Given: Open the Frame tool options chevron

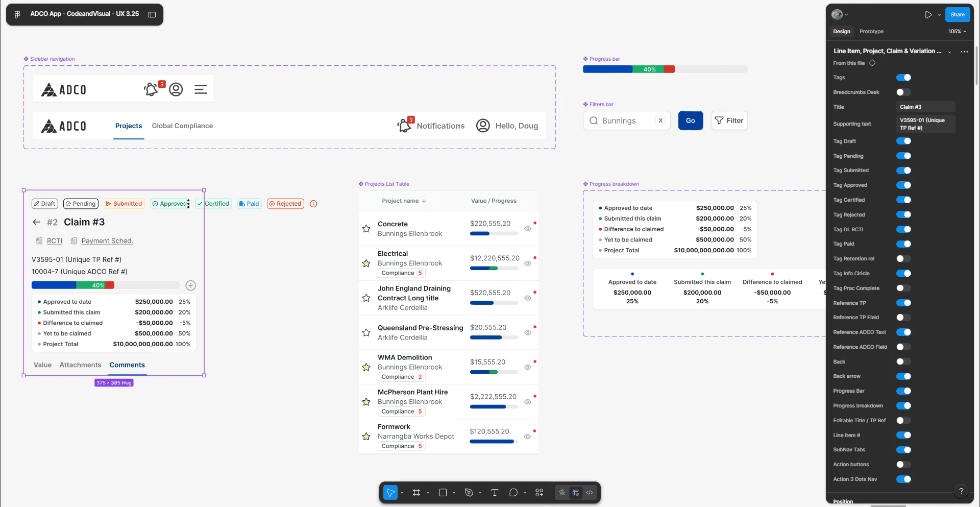Looking at the screenshot, I should [428, 493].
